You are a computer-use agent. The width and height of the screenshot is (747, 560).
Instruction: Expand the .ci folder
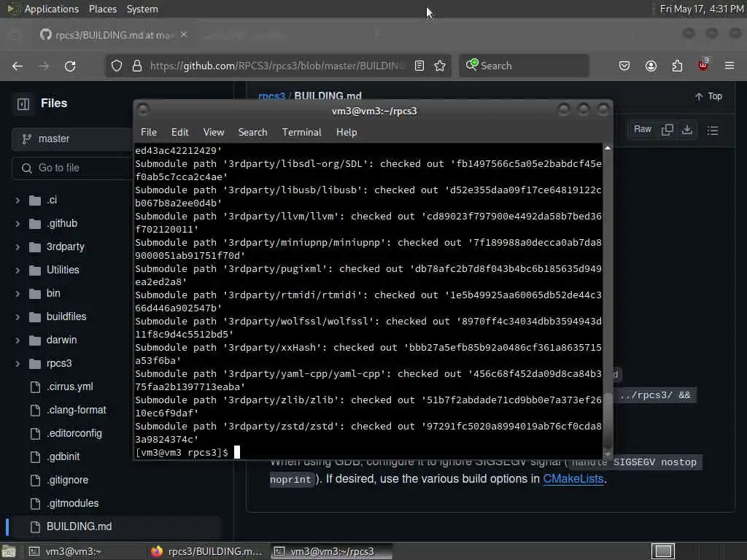pos(18,201)
